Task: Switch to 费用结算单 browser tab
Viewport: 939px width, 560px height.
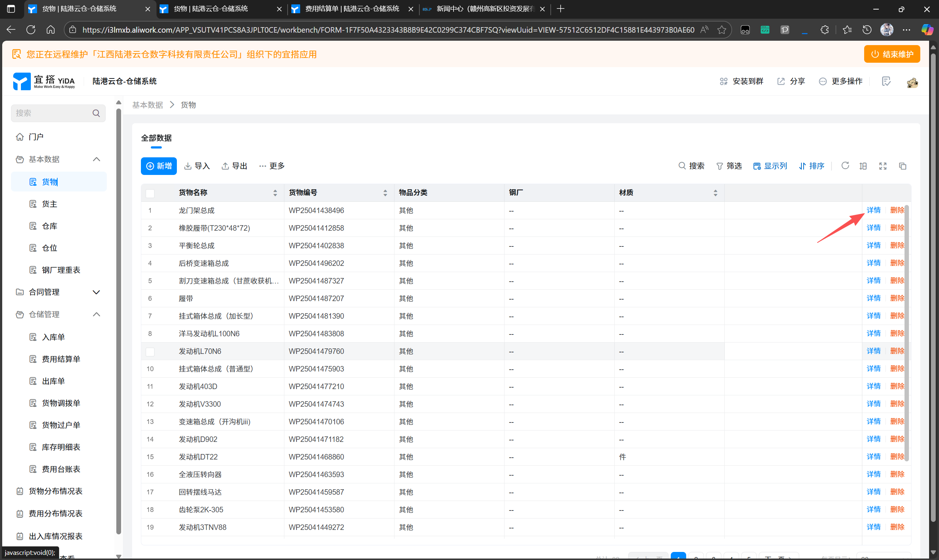Action: click(352, 9)
